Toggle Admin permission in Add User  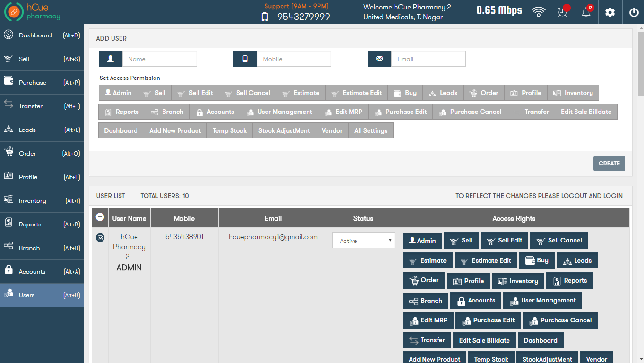pyautogui.click(x=118, y=93)
